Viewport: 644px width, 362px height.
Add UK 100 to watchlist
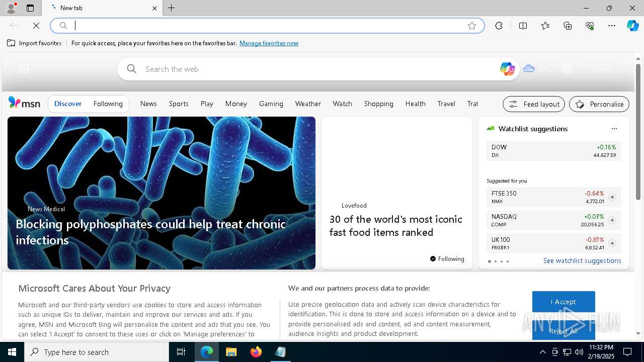click(612, 243)
